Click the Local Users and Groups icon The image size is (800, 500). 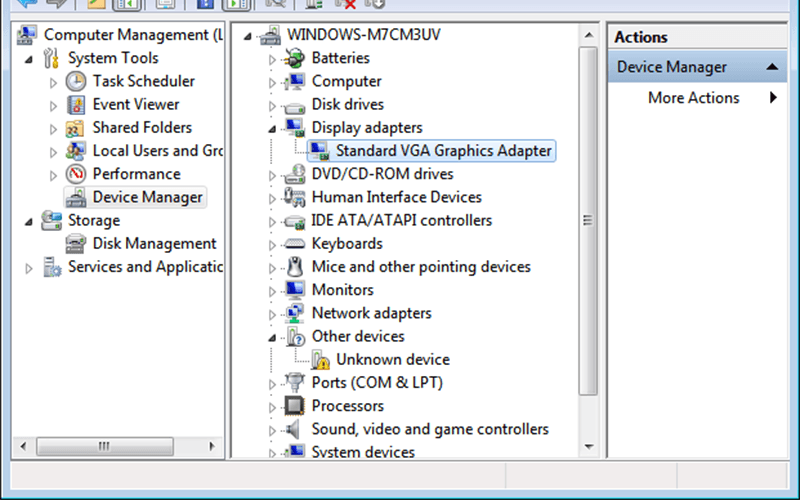point(76,151)
